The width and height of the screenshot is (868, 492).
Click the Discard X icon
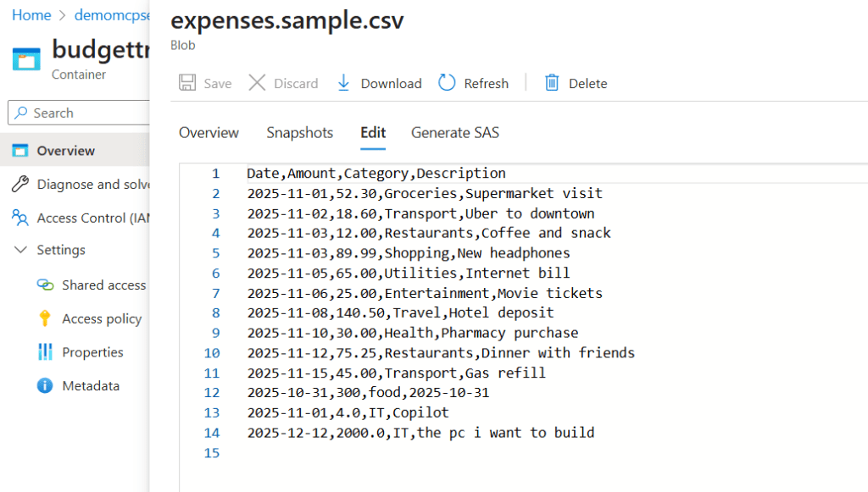click(x=257, y=83)
